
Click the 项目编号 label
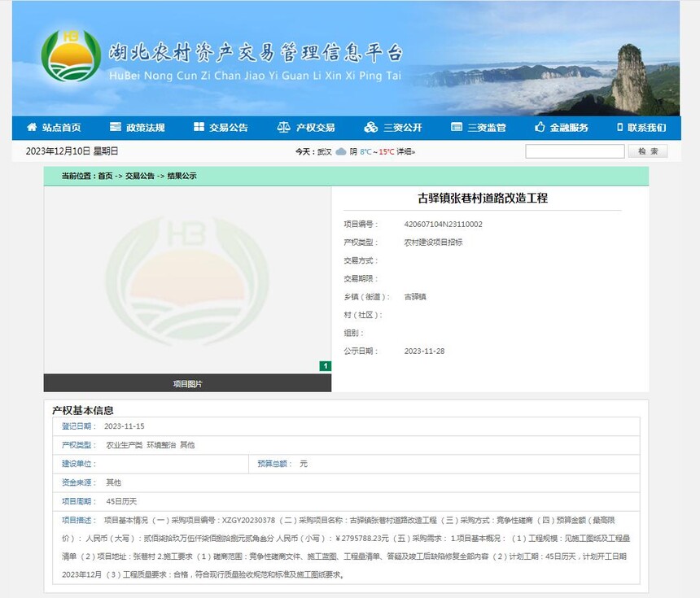click(361, 224)
